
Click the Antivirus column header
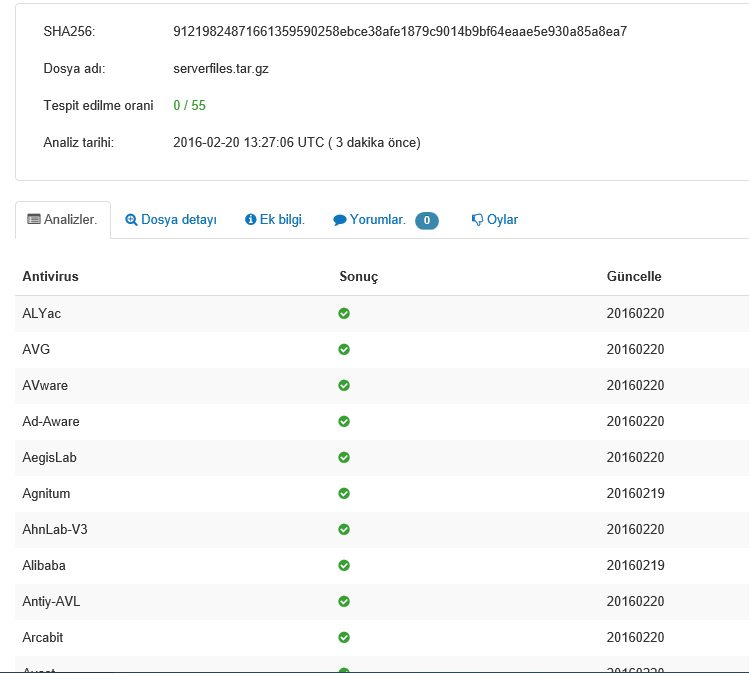click(x=51, y=277)
